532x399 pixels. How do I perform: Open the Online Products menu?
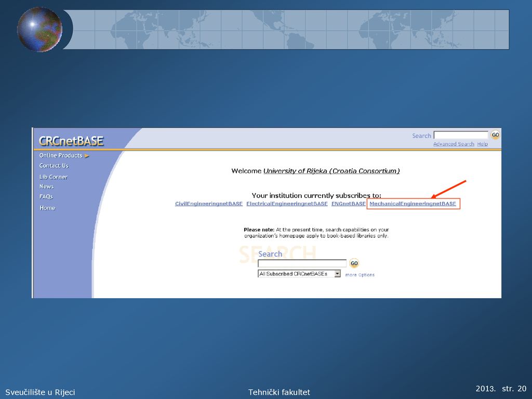(x=61, y=155)
